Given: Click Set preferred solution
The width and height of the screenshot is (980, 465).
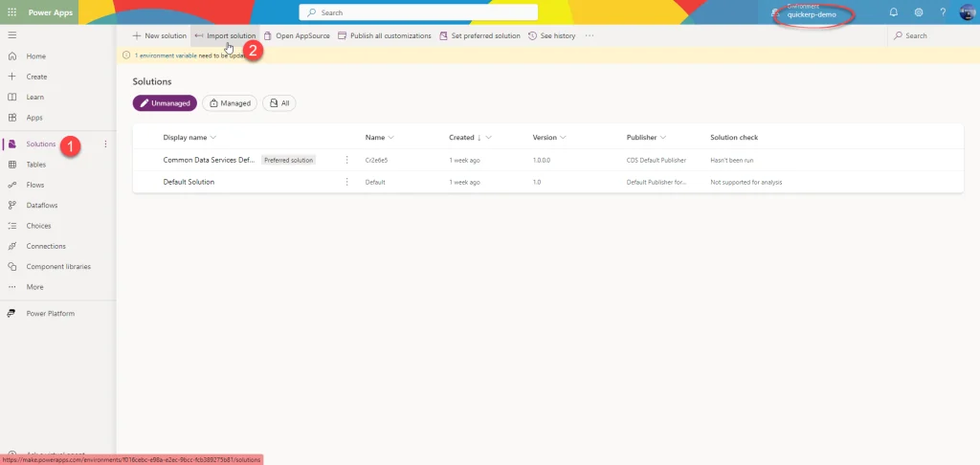Looking at the screenshot, I should (x=480, y=35).
